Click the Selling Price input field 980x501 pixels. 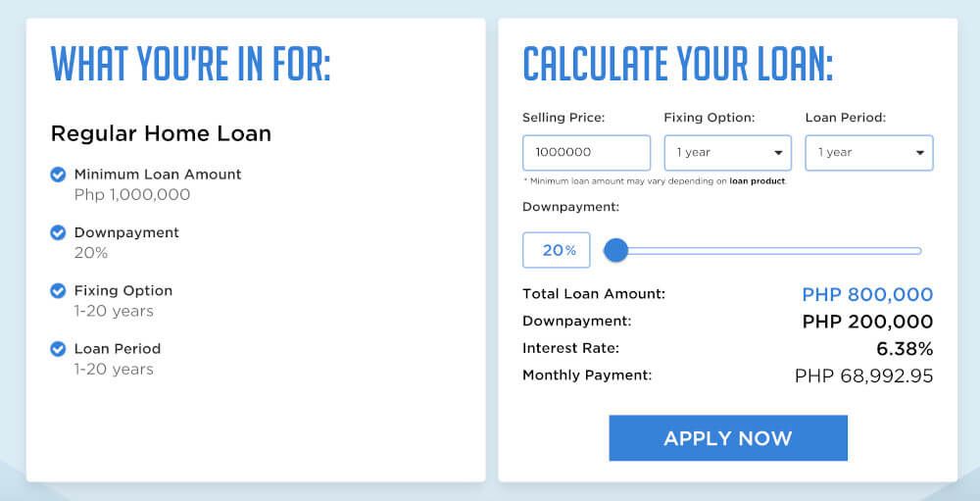(586, 153)
